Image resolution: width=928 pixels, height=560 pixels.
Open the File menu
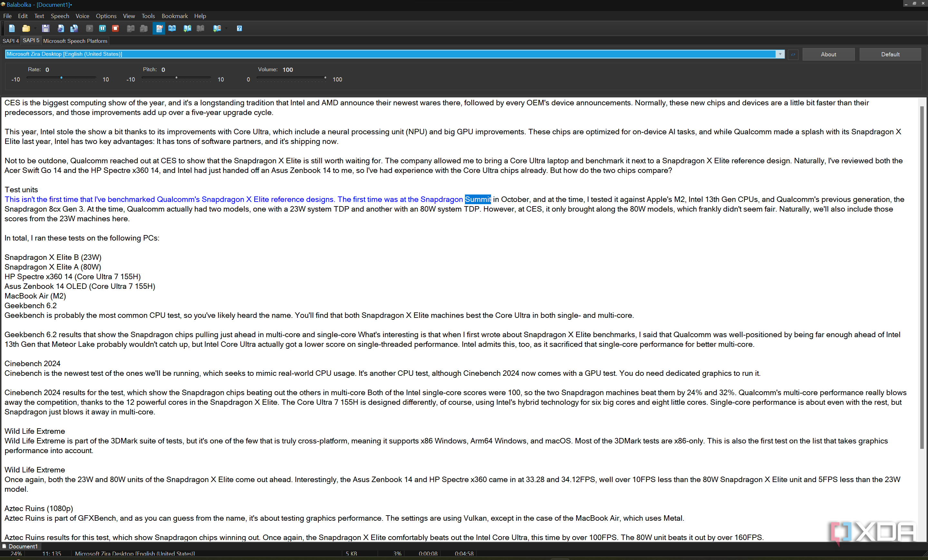7,16
